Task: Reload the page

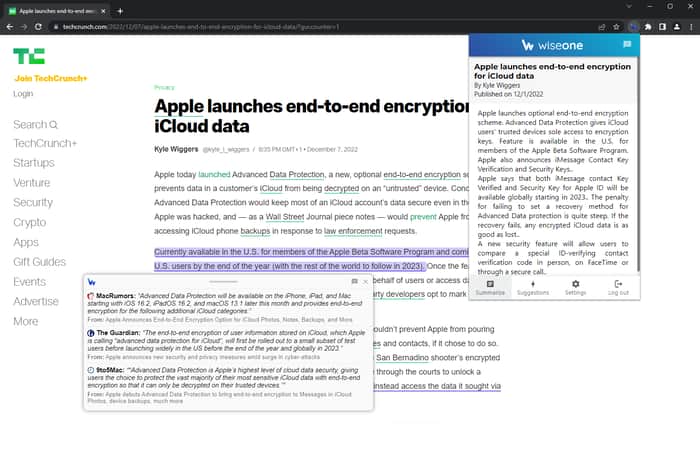Action: pos(38,27)
